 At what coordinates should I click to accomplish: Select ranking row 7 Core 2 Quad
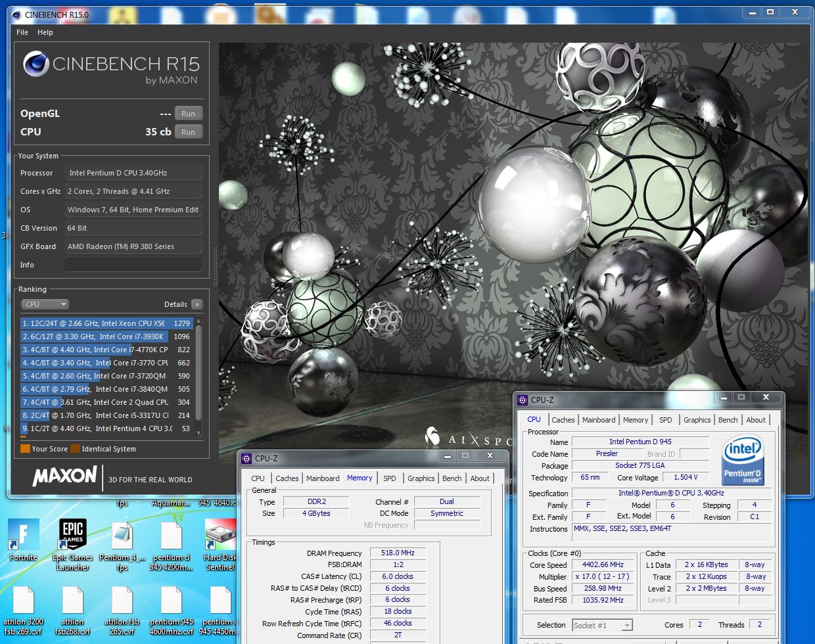(106, 402)
